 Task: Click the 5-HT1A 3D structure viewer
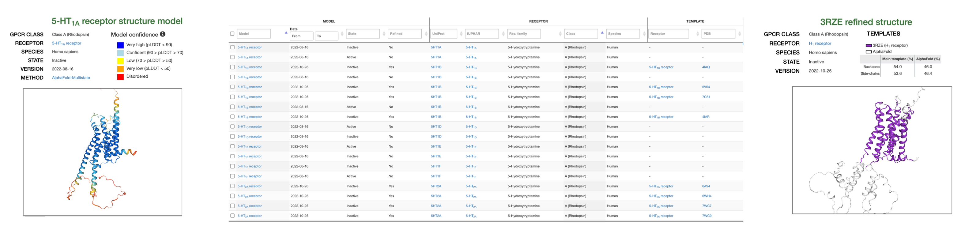pos(102,152)
